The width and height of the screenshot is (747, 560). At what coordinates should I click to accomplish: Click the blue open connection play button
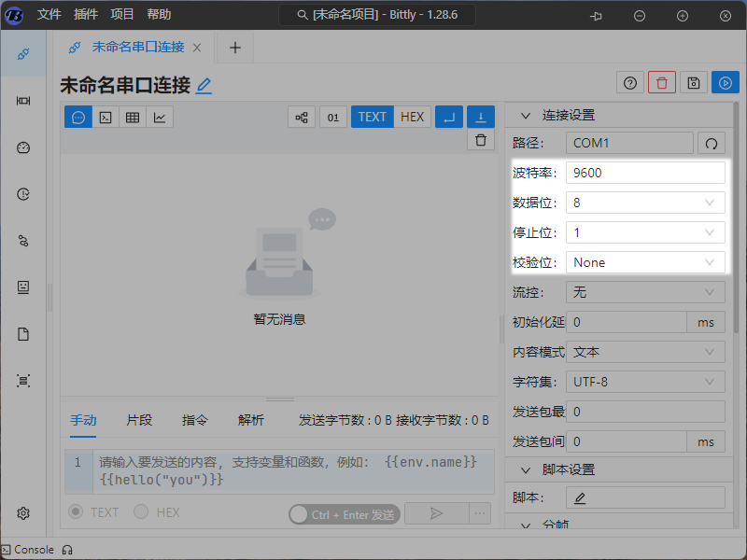pos(725,83)
